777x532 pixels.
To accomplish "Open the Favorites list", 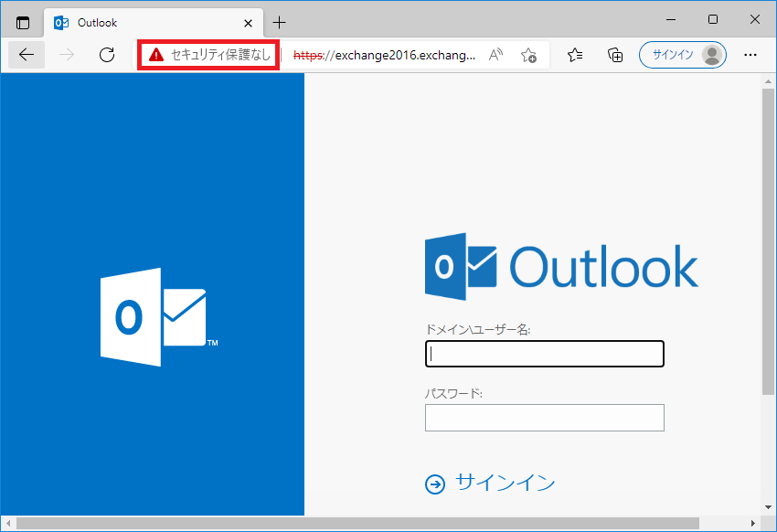I will click(575, 55).
